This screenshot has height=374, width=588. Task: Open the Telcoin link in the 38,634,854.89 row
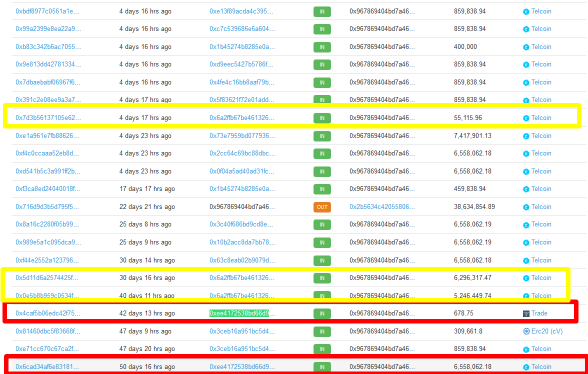(541, 206)
